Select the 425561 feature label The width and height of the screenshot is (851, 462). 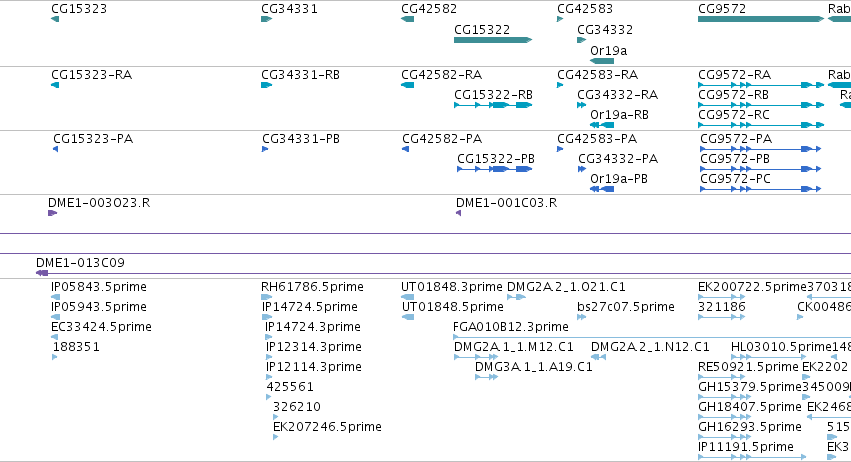point(290,387)
